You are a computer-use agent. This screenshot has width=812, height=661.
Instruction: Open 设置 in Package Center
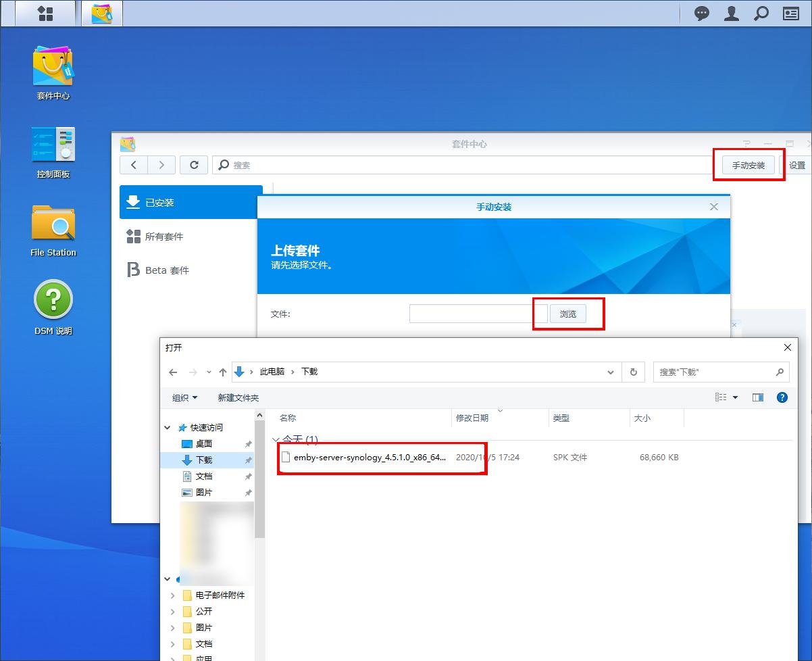[796, 165]
